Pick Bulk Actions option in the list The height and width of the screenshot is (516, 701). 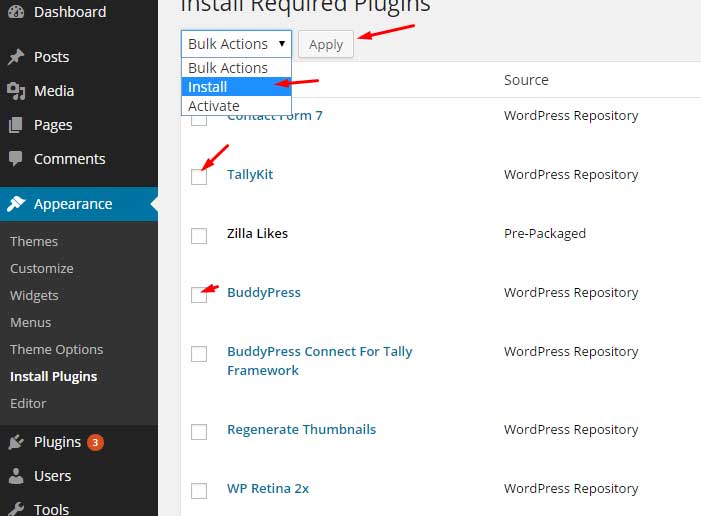[236, 68]
